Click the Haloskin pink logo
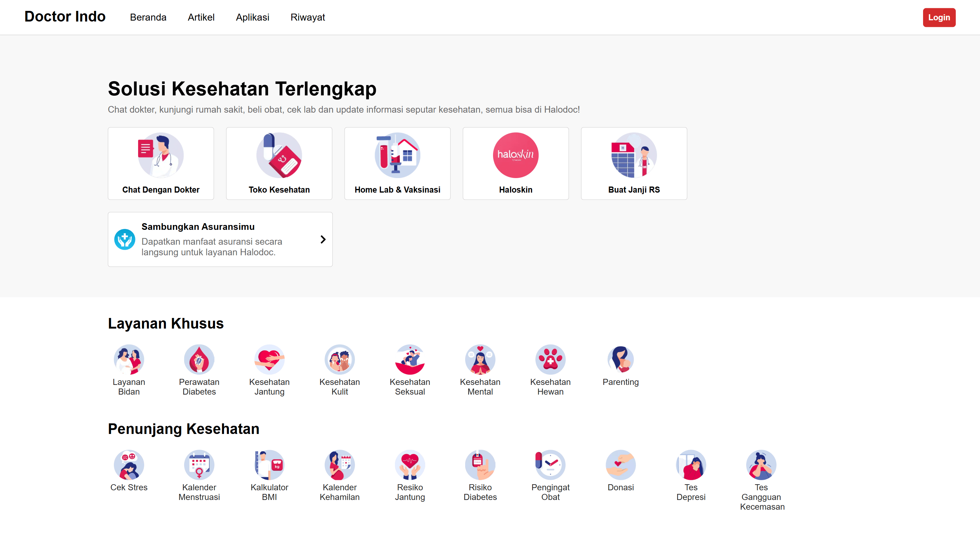 coord(515,155)
